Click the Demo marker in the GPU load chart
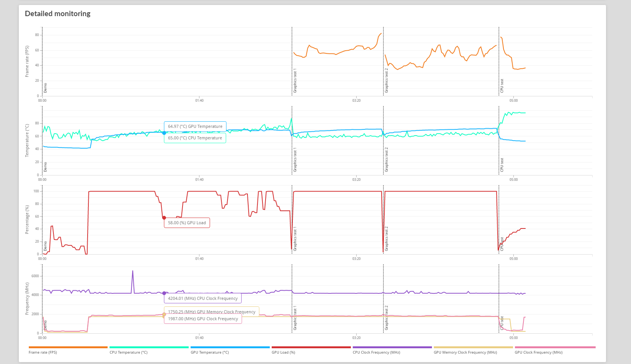631x364 pixels. (x=45, y=246)
